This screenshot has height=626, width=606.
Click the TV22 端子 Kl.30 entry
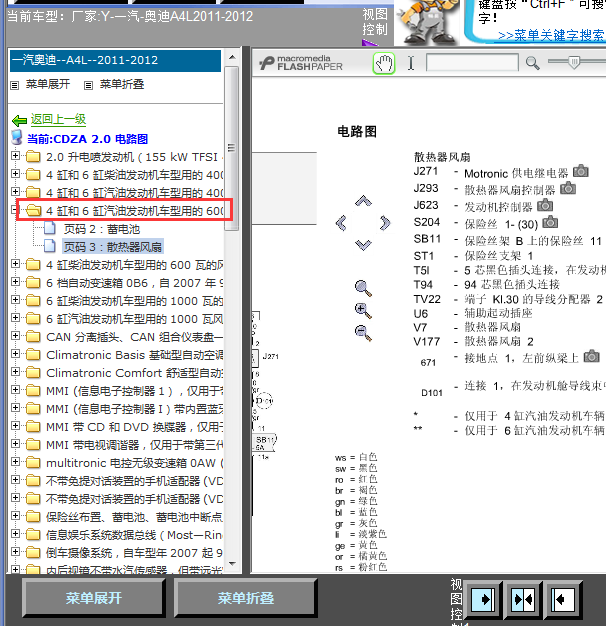508,299
